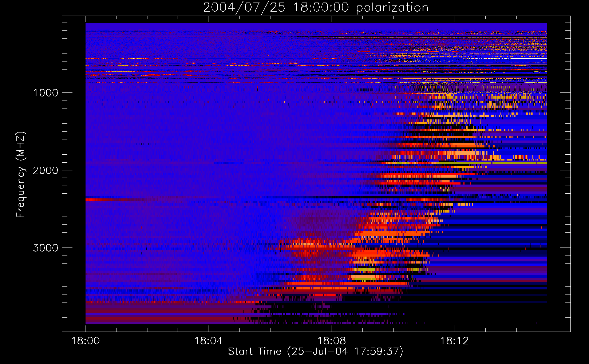Click the 18:12 time tick label

pyautogui.click(x=455, y=341)
